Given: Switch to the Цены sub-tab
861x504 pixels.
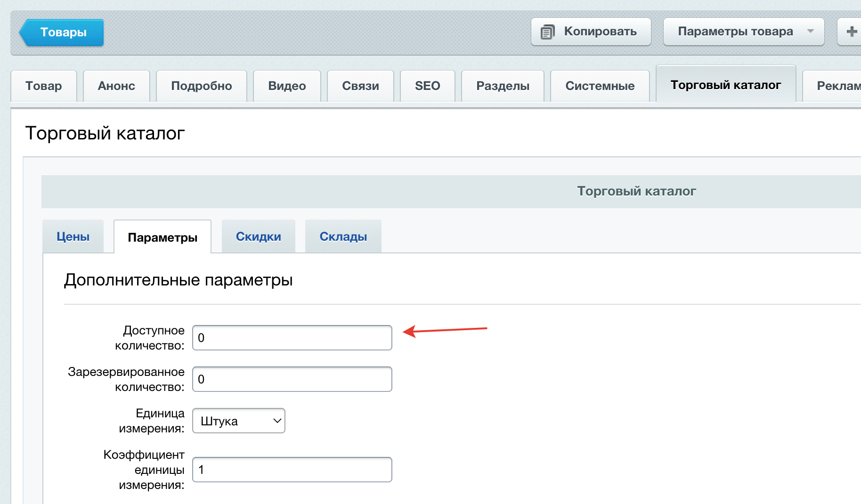Looking at the screenshot, I should 73,236.
